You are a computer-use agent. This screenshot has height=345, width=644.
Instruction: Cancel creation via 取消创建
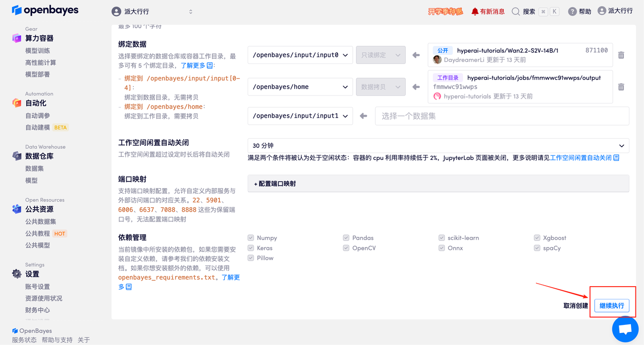tap(576, 305)
